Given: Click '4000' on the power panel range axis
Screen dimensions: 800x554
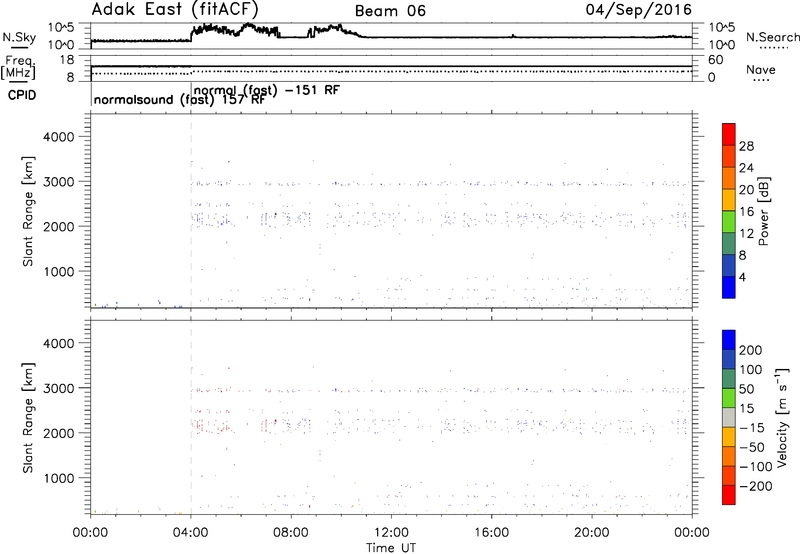Looking at the screenshot, I should click(58, 137).
